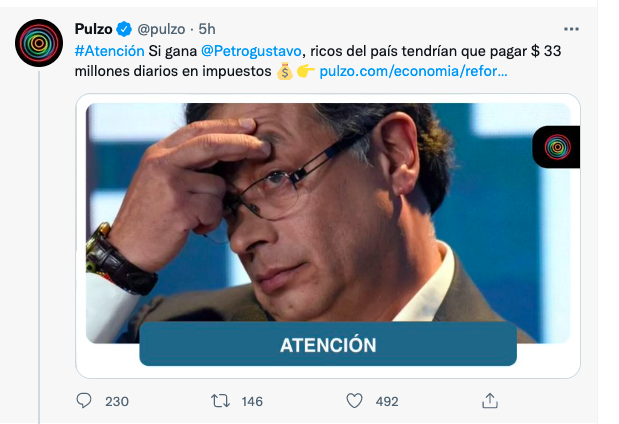Click the Pulzo logo badge on the image

pos(557,147)
